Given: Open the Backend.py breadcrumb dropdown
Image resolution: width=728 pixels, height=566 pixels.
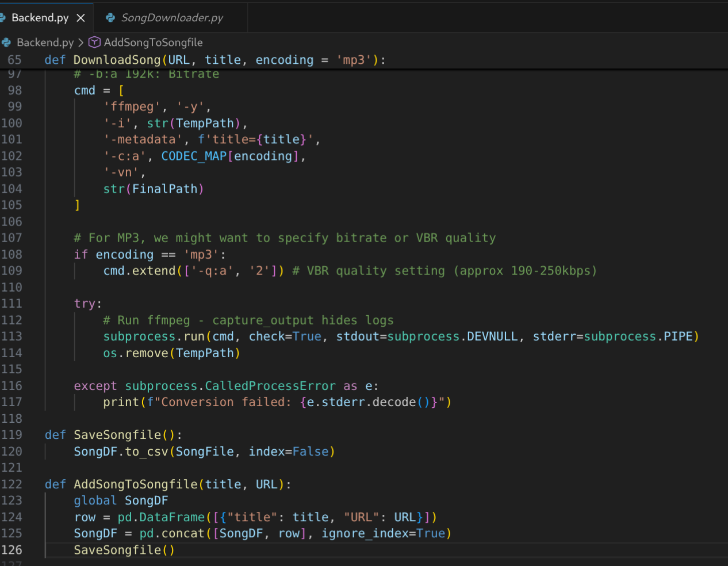Looking at the screenshot, I should pos(45,43).
